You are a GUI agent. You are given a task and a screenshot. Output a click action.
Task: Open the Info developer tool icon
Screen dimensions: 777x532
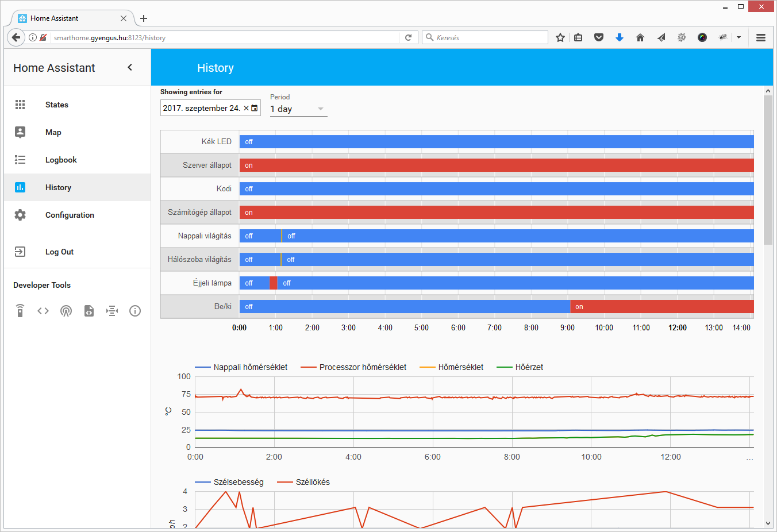135,311
